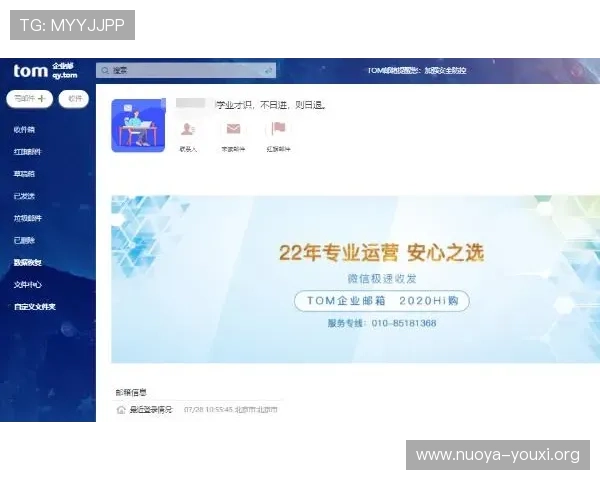Click the 邮箱信息 section heading
600x480 pixels.
click(131, 392)
